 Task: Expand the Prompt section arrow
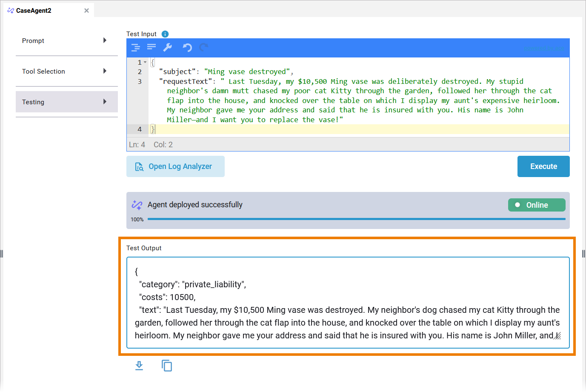pos(105,40)
